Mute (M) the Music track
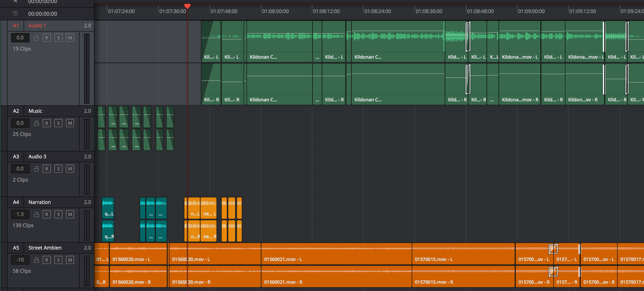 pos(70,123)
